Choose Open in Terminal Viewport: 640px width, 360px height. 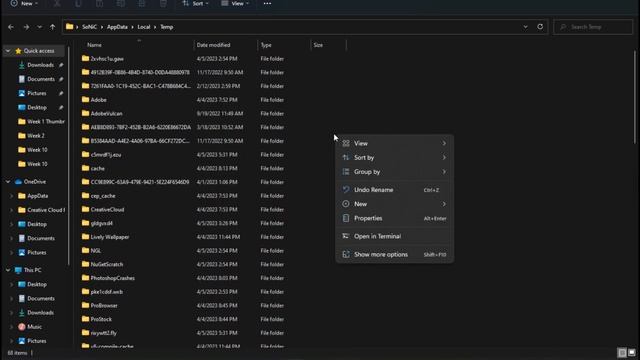[x=394, y=236]
